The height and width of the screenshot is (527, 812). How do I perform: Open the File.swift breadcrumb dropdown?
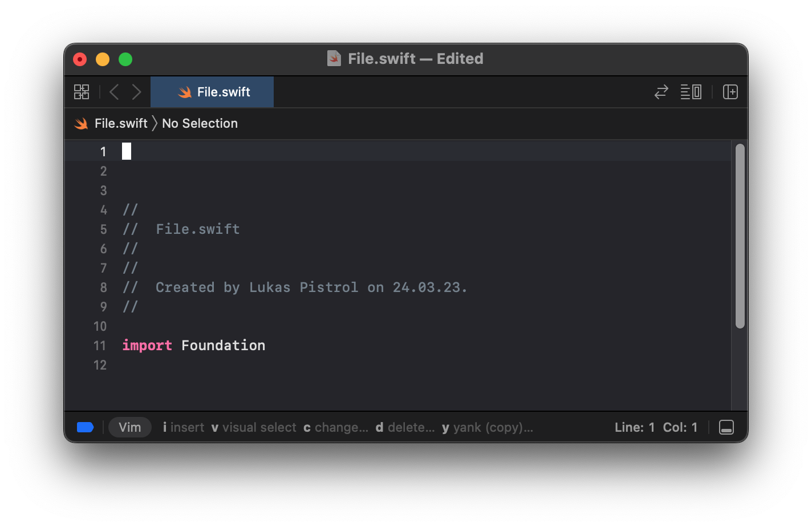(120, 123)
